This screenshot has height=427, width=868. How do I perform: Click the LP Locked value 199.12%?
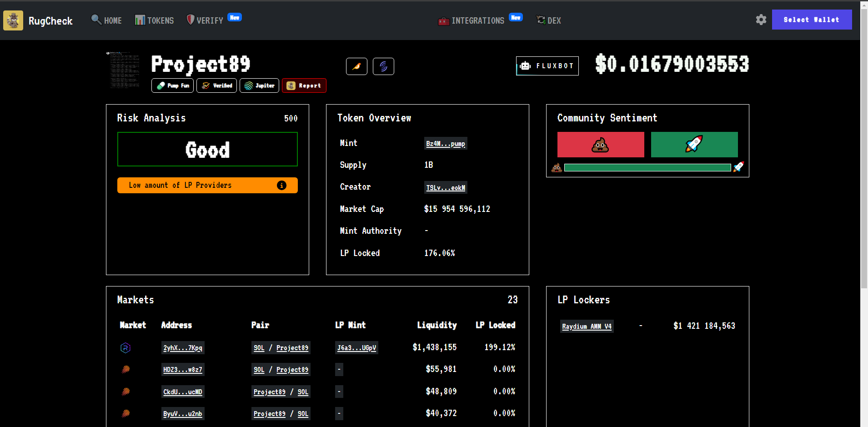tap(500, 347)
